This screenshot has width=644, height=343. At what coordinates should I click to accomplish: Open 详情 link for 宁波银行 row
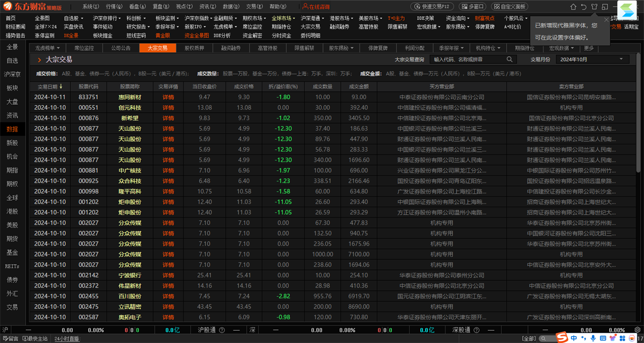pyautogui.click(x=169, y=275)
